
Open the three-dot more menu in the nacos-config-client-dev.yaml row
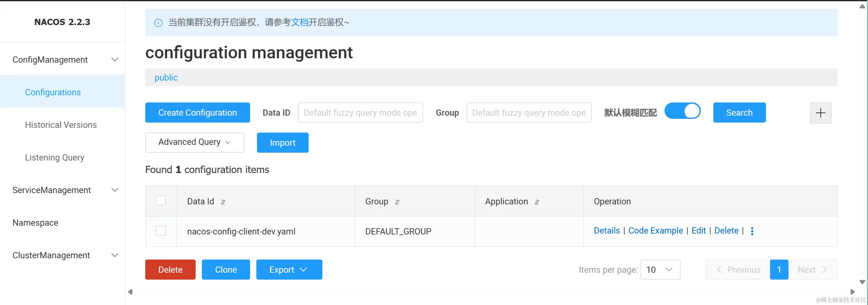coord(752,231)
